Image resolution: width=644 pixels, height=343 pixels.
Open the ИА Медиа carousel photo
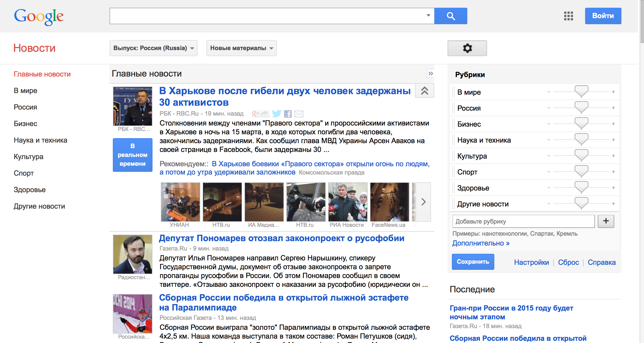pyautogui.click(x=264, y=202)
